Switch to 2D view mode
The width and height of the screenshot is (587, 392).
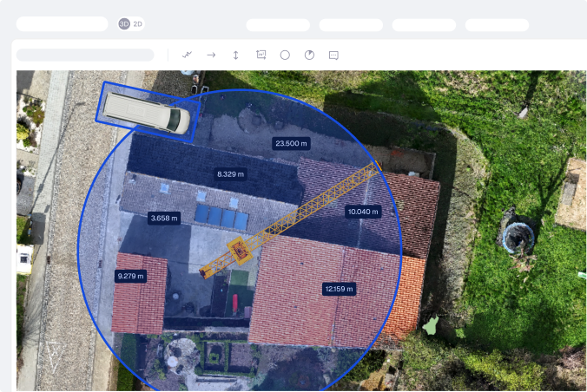tap(138, 24)
